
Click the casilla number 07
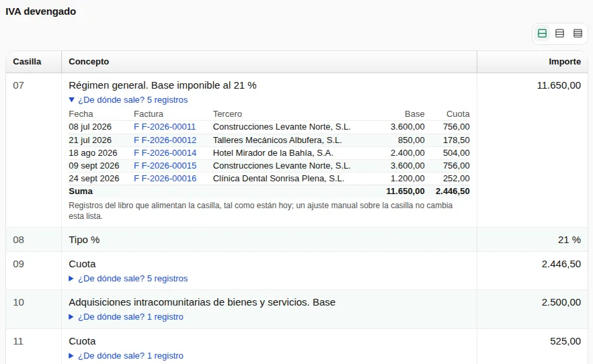[19, 85]
